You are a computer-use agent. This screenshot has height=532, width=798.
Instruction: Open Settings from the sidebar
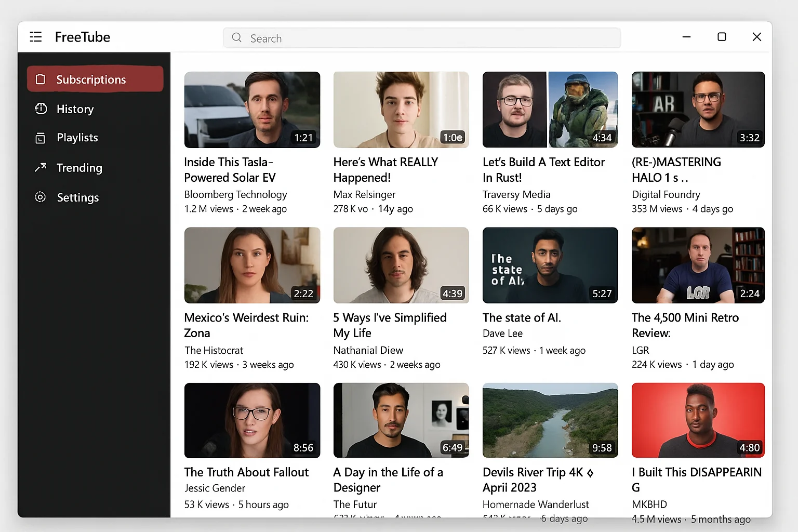pyautogui.click(x=95, y=197)
